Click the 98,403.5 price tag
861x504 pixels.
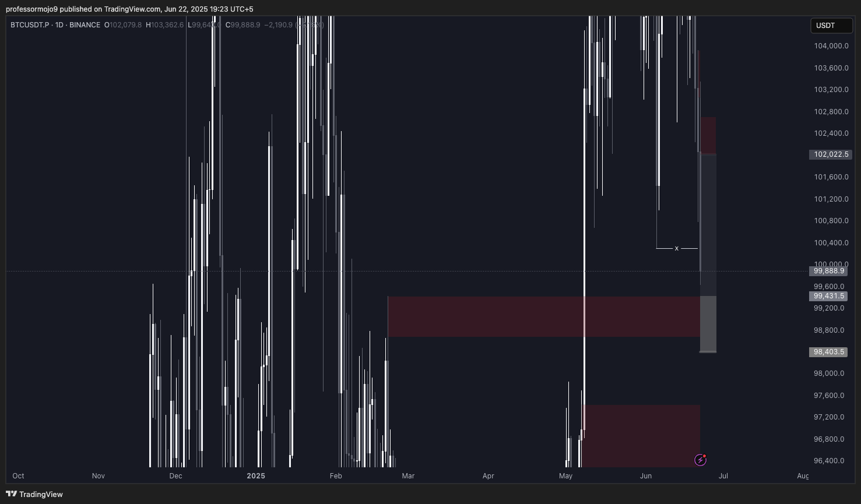coord(829,352)
